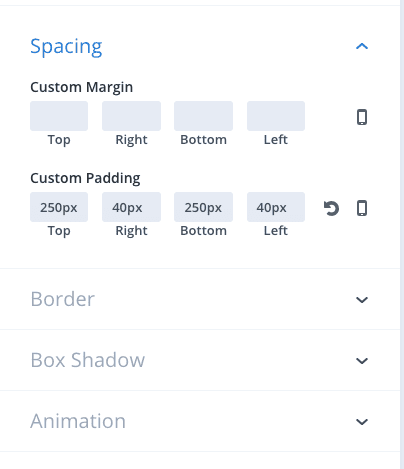The height and width of the screenshot is (469, 404).
Task: Expand the Border section chevron
Action: tap(362, 299)
